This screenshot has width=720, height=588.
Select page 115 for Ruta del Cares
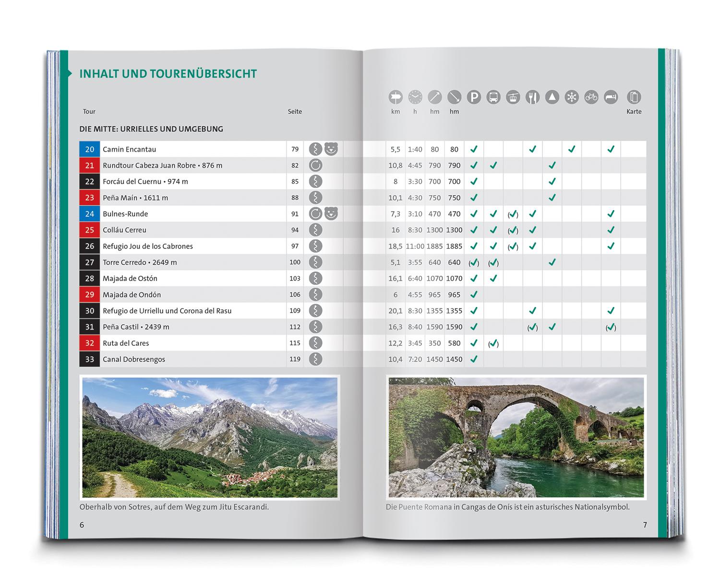[294, 343]
